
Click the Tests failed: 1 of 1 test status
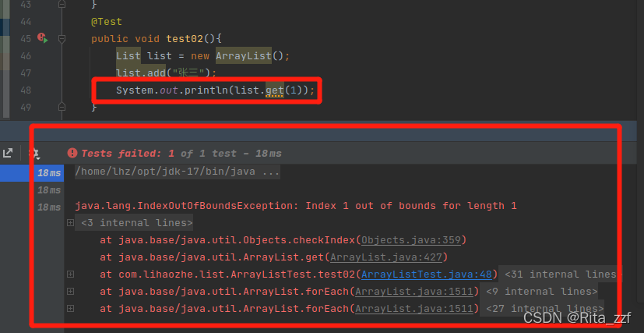coord(181,154)
